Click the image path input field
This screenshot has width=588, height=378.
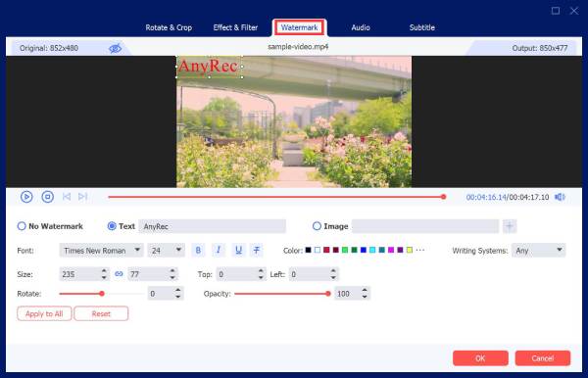click(425, 226)
